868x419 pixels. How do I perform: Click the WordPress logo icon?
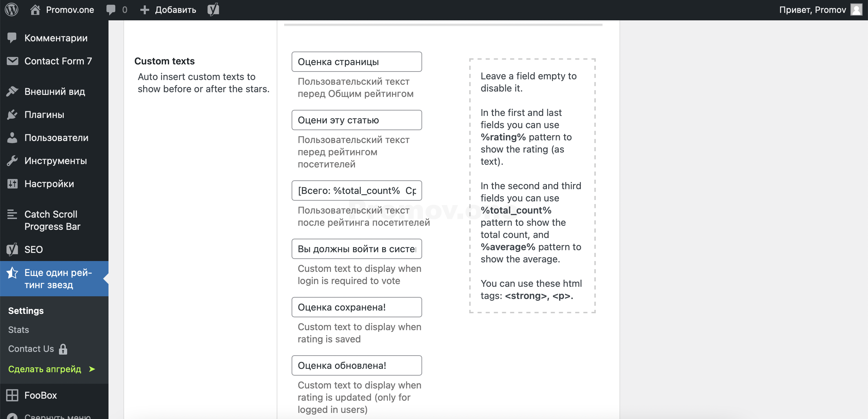(x=12, y=9)
